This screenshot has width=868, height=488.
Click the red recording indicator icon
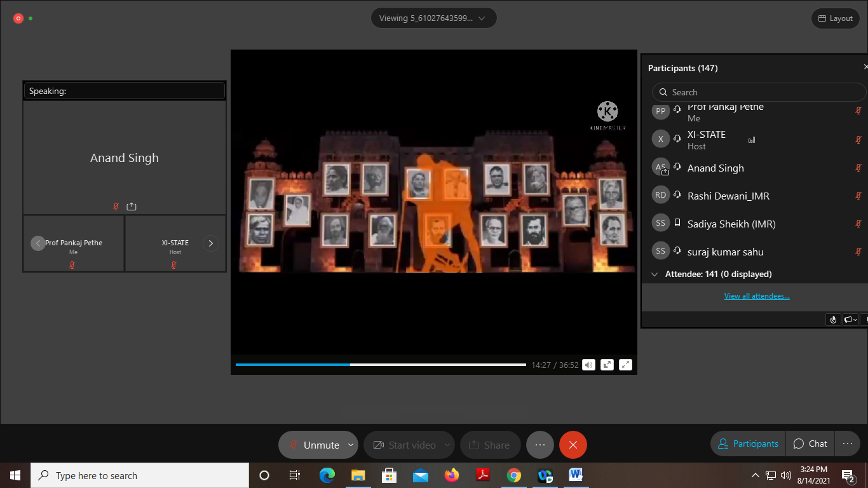coord(18,18)
